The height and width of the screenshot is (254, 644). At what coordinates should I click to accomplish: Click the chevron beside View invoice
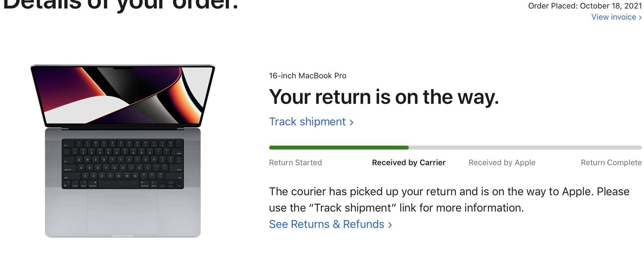tap(640, 18)
